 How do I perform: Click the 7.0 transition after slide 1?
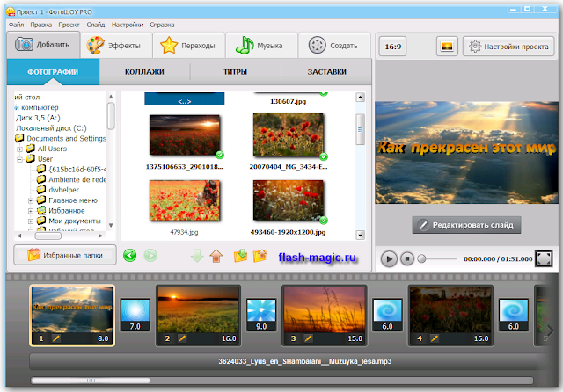click(135, 315)
